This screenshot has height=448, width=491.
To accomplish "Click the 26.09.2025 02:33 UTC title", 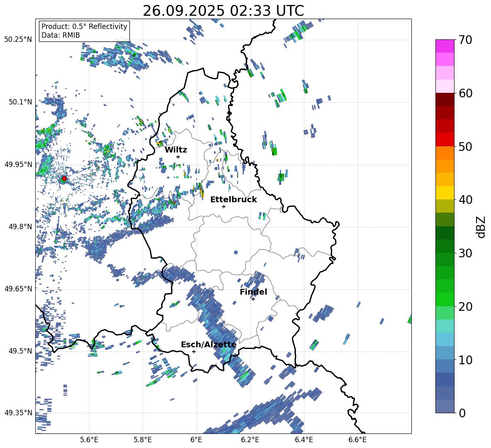I will coord(223,11).
